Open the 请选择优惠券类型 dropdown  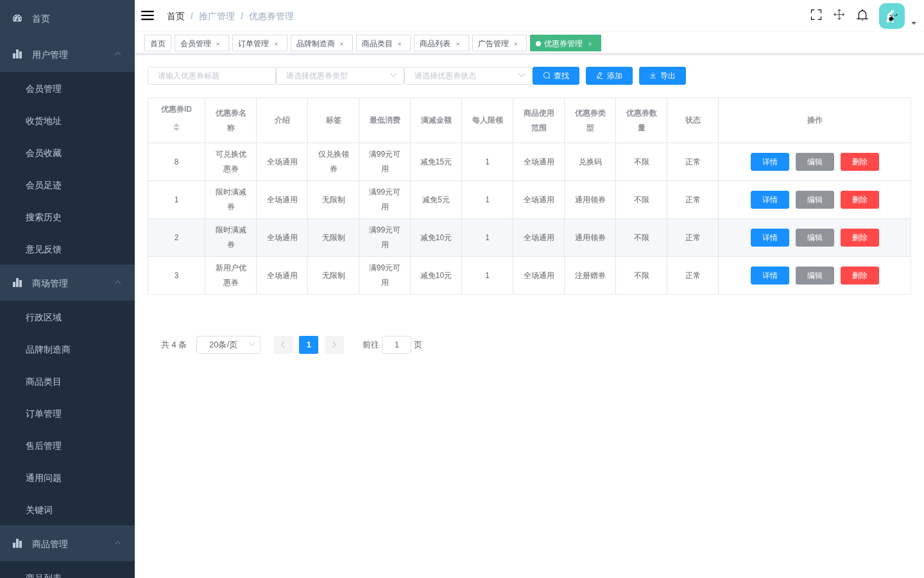[x=340, y=76]
